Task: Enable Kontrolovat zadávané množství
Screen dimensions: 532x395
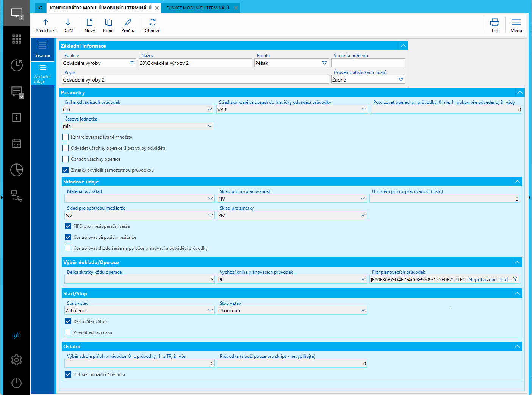Action: (66, 137)
